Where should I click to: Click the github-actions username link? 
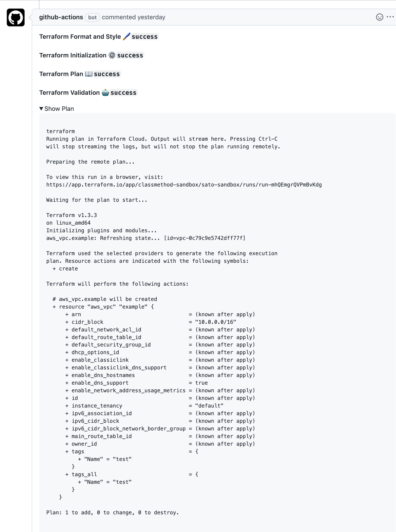click(61, 17)
